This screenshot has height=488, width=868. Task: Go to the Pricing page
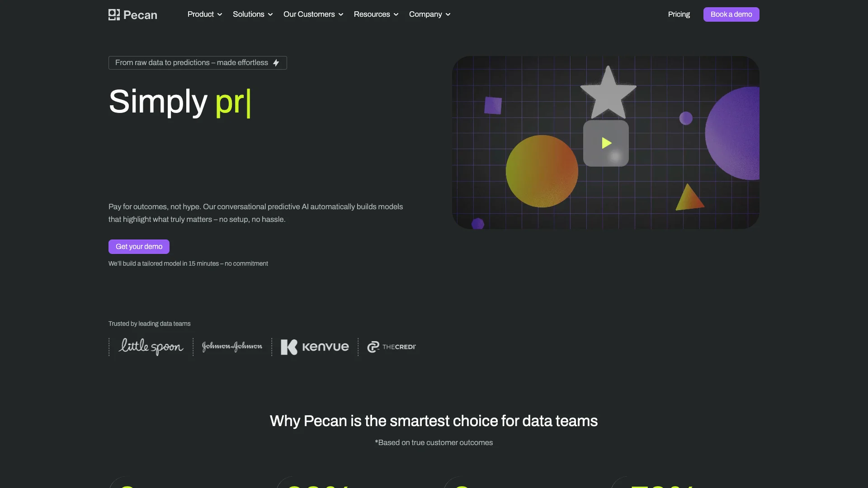(x=679, y=14)
